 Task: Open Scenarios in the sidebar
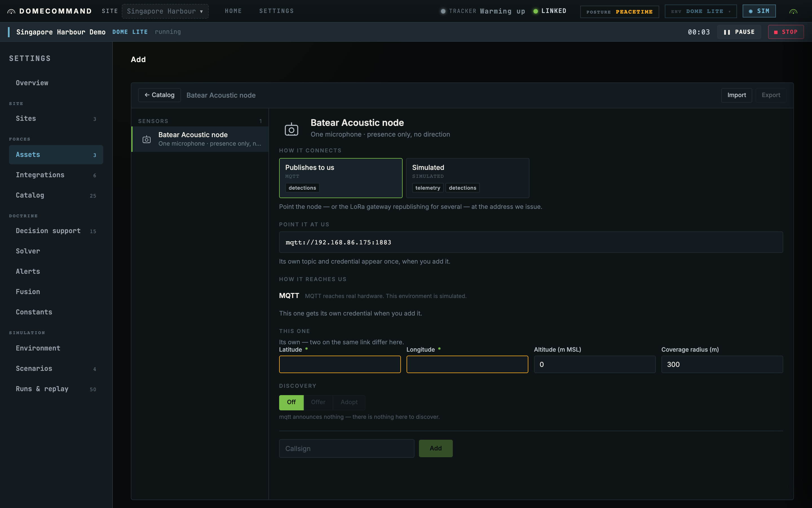tap(56, 369)
